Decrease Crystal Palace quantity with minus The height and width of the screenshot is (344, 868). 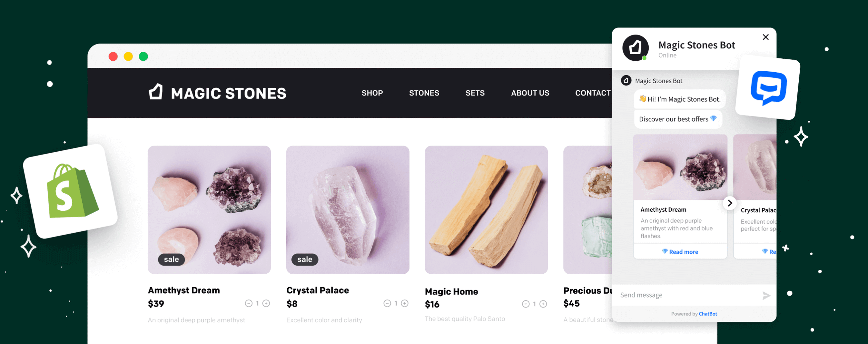pos(387,303)
